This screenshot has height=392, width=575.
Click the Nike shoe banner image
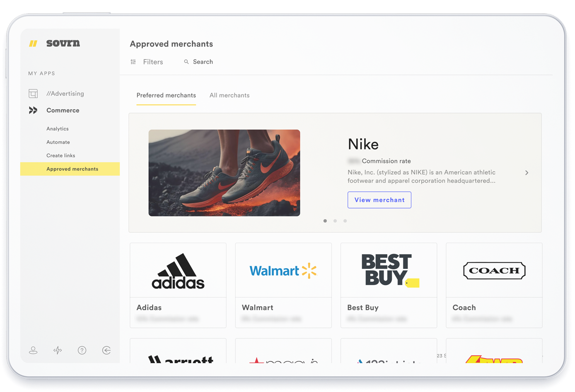[x=224, y=173]
